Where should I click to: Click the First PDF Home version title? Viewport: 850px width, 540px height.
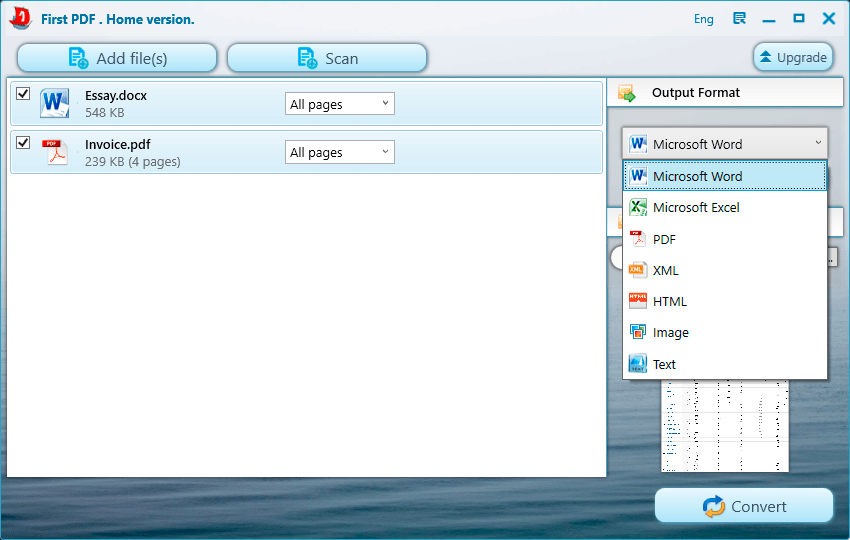(x=118, y=19)
